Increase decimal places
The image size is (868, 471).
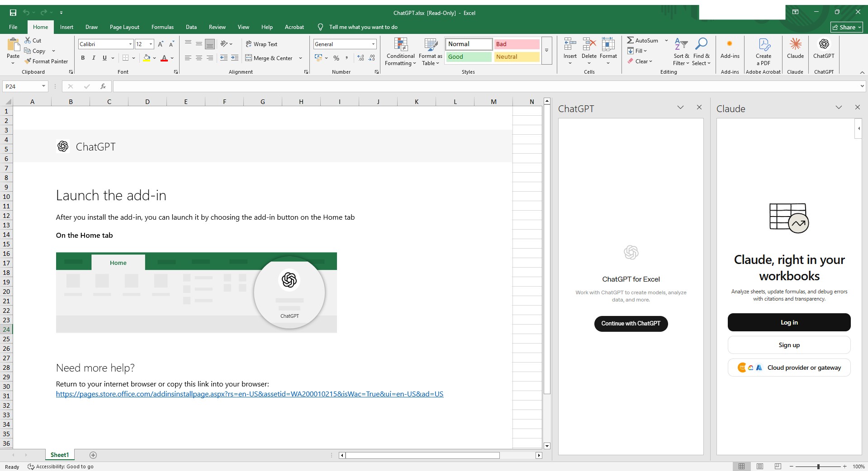[x=360, y=58]
